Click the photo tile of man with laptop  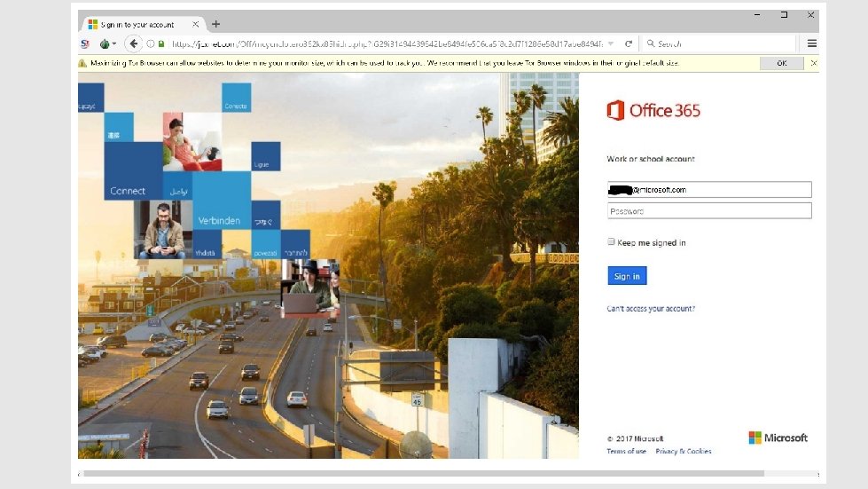pos(310,288)
